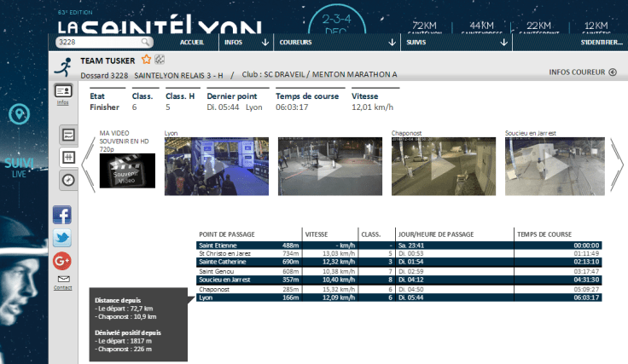This screenshot has width=628, height=364.
Task: Toggle the favorite star for Team Tusker
Action: (146, 60)
